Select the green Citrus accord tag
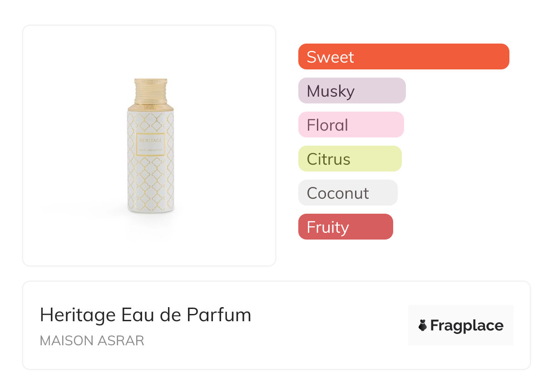This screenshot has width=553, height=392. 350,159
